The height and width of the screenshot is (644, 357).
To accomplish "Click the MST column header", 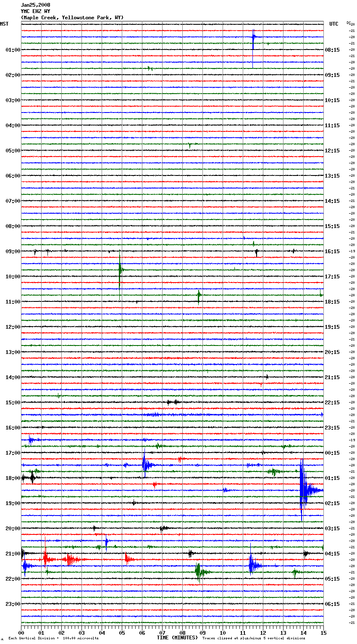I will (x=4, y=24).
